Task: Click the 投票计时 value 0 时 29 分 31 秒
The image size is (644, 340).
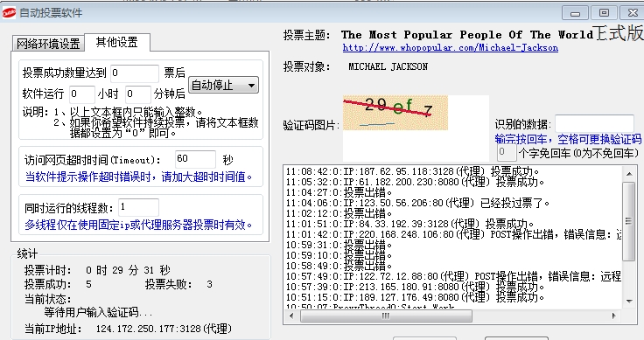Action: [x=128, y=270]
